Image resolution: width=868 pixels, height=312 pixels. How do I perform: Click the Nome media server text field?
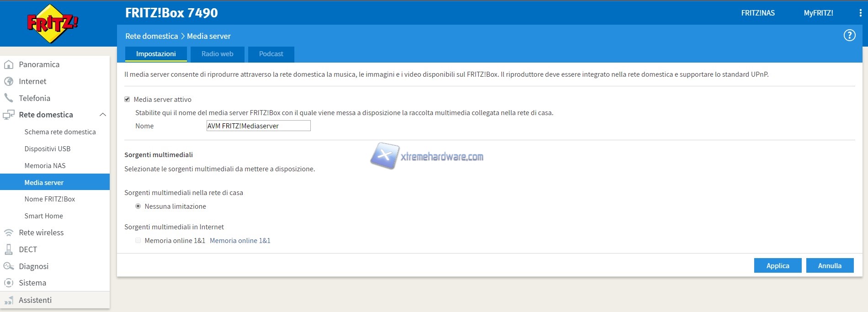point(258,126)
